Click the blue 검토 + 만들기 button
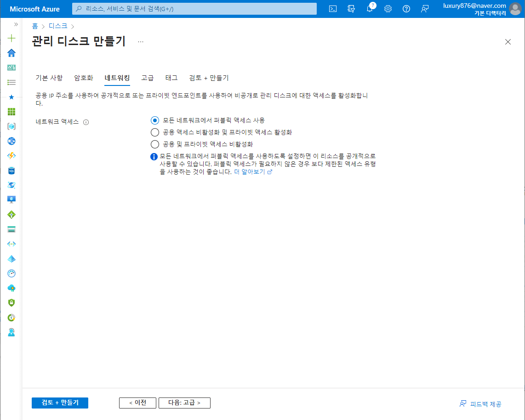Screen dimensions: 525x420 click(60, 403)
